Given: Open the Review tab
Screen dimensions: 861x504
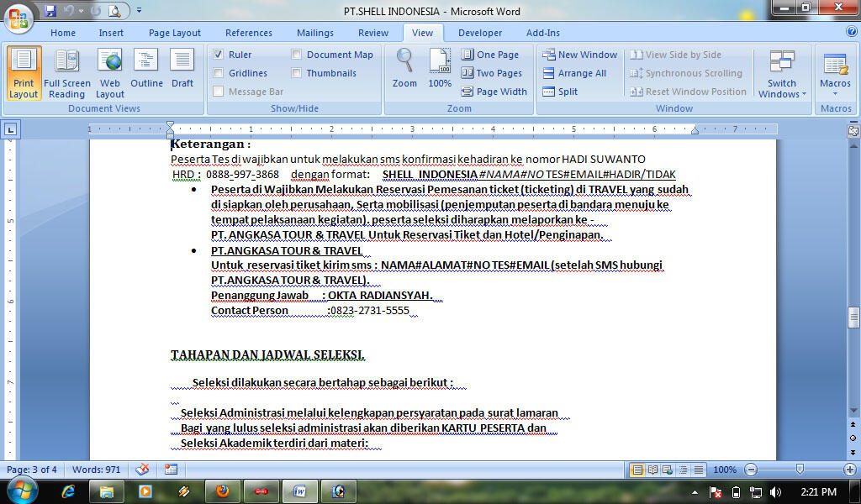Looking at the screenshot, I should tap(373, 33).
